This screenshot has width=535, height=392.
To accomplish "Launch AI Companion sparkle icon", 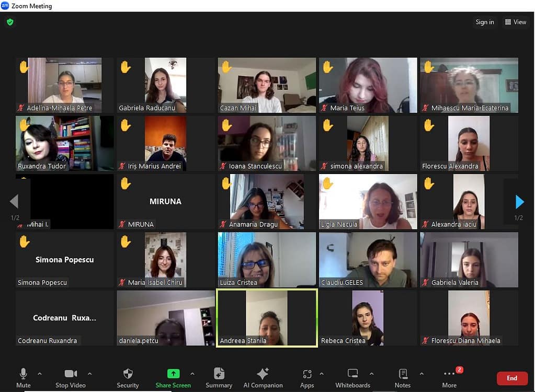I will (263, 374).
